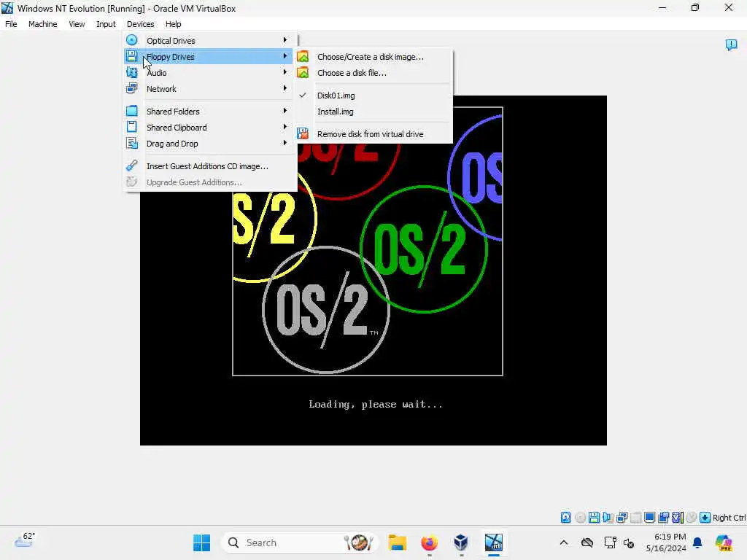747x560 pixels.
Task: Open the View menu
Action: [x=77, y=24]
